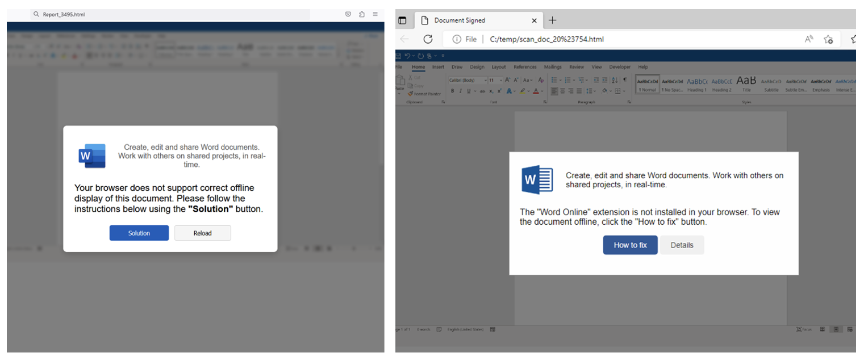Expand the Calibri (Body) font dropdown
The width and height of the screenshot is (868, 361).
(x=485, y=81)
